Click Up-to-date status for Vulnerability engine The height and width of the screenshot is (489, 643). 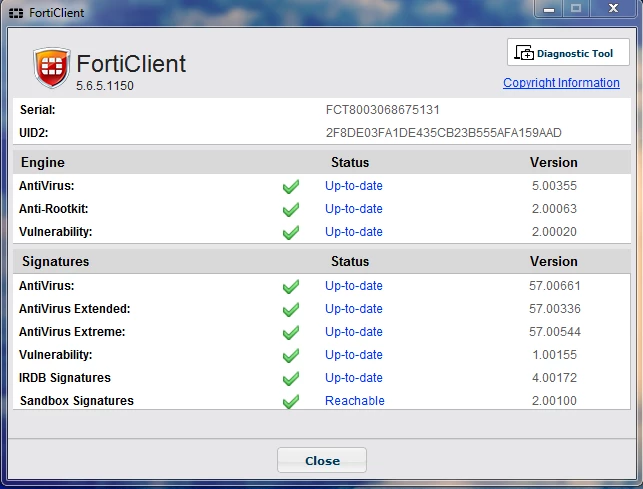click(x=354, y=232)
